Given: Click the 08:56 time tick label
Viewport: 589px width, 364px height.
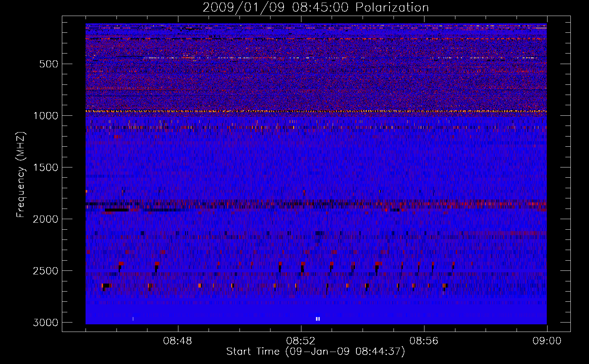Looking at the screenshot, I should 424,341.
